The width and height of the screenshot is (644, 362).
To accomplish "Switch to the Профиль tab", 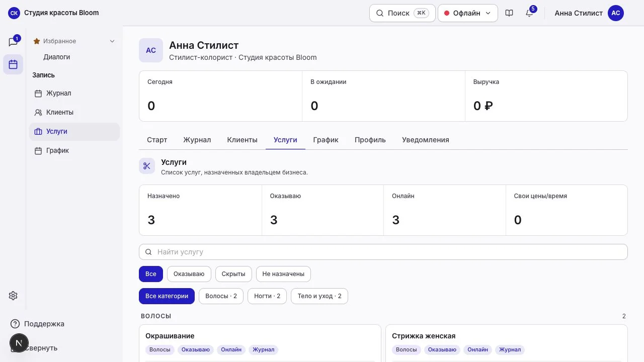I will click(370, 140).
